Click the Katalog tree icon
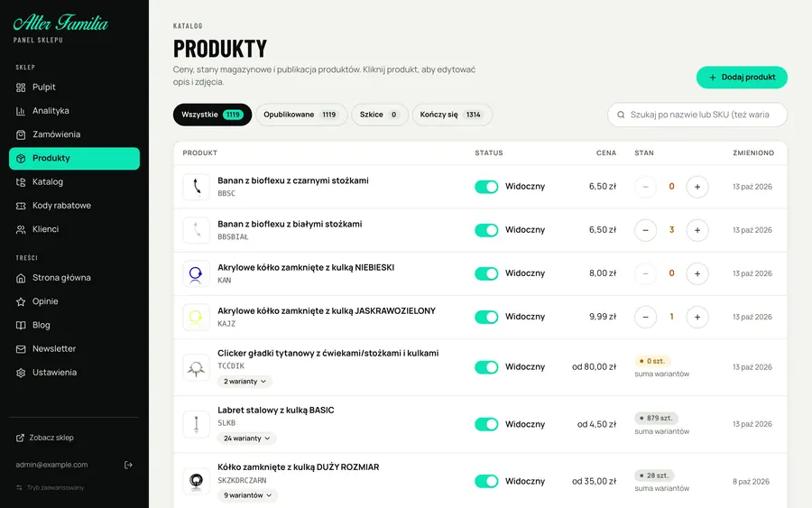 [x=21, y=182]
